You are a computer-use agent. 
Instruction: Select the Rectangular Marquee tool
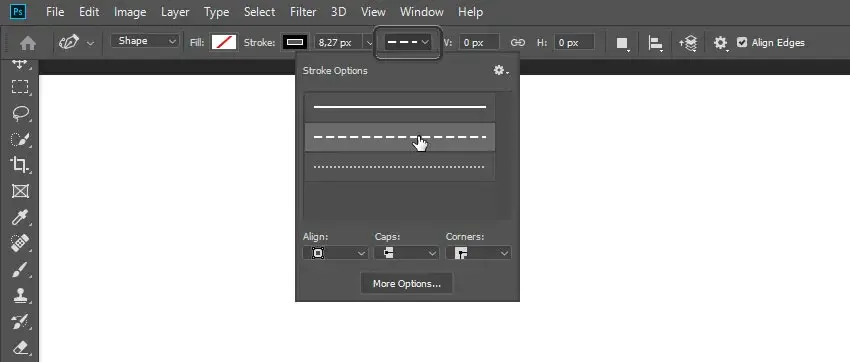pyautogui.click(x=21, y=87)
